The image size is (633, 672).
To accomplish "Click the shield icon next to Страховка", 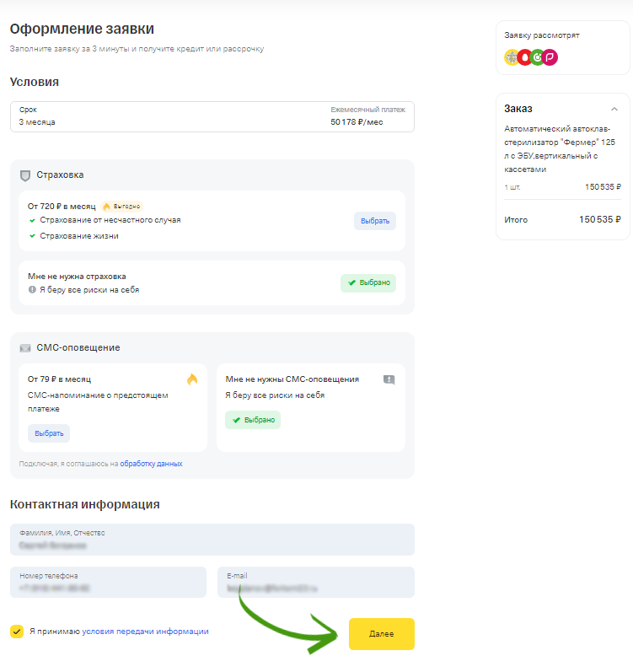I will coord(25,175).
